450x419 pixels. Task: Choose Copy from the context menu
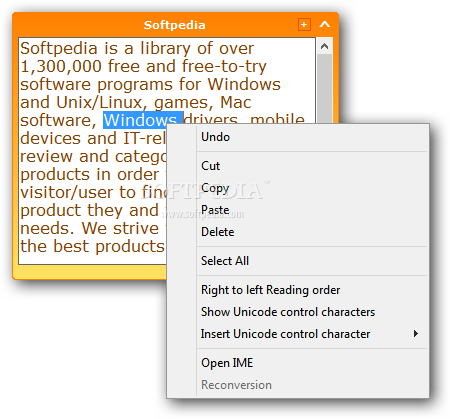click(297, 188)
